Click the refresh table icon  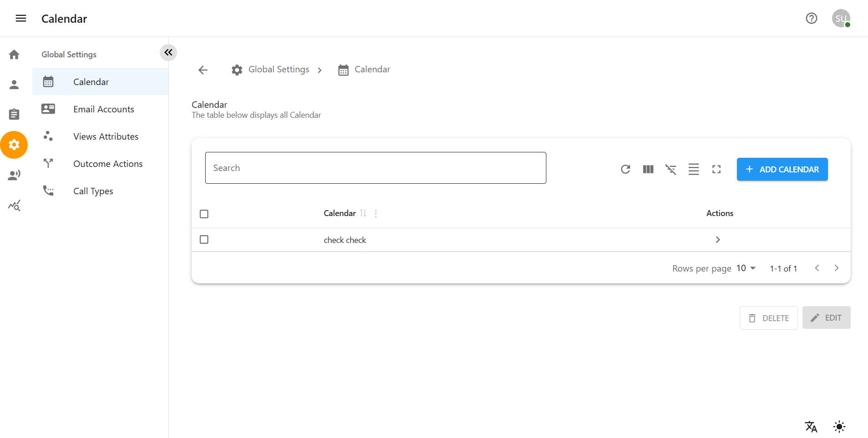click(625, 169)
